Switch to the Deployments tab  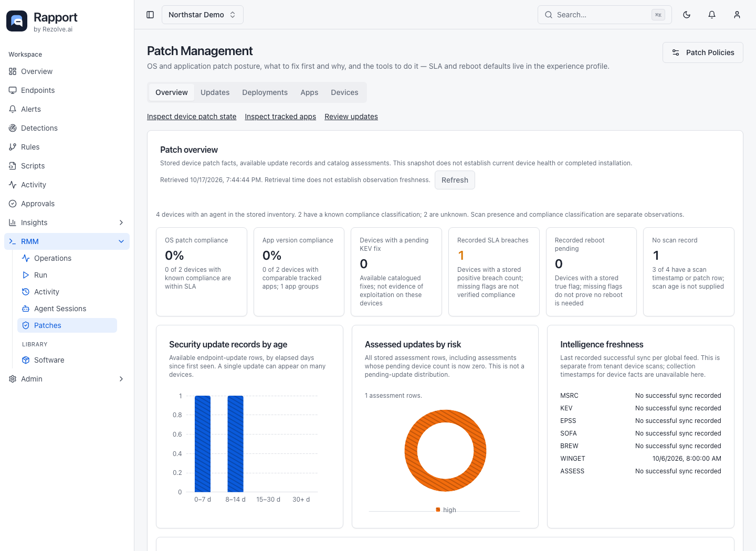(265, 92)
